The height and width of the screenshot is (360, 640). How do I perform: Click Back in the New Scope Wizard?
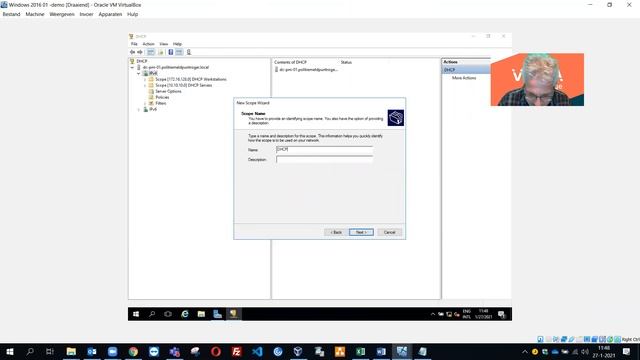pos(336,232)
